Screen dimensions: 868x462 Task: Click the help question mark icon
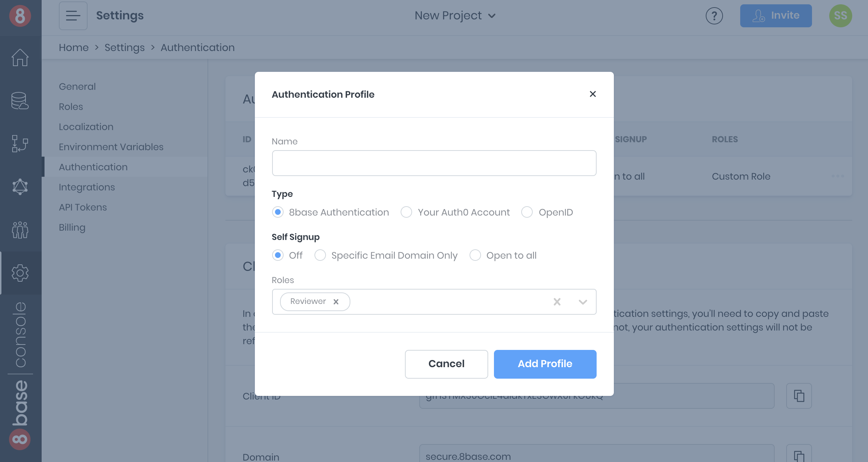[x=714, y=16]
